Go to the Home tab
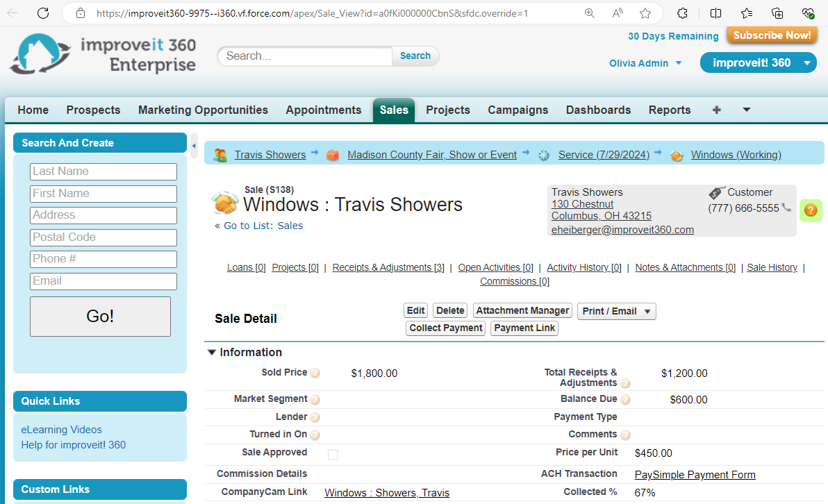 pyautogui.click(x=33, y=110)
